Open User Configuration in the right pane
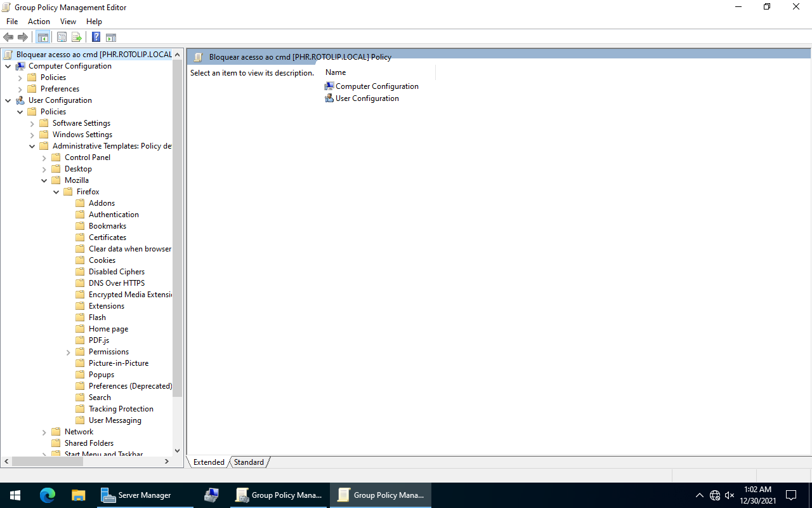This screenshot has width=812, height=508. (367, 98)
